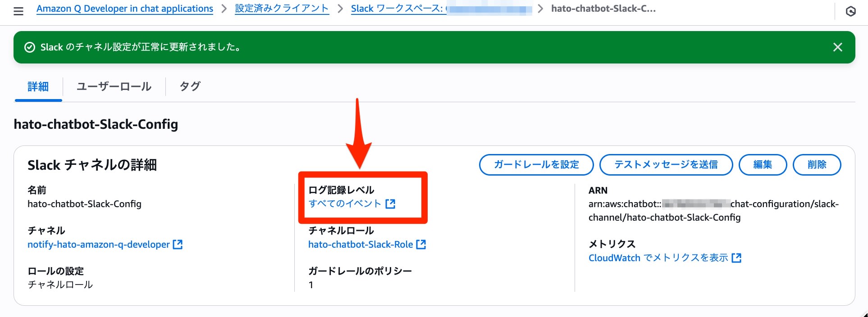Click external-link icon beside hato-chatbot-Slack-Role
The width and height of the screenshot is (868, 317).
coord(421,245)
